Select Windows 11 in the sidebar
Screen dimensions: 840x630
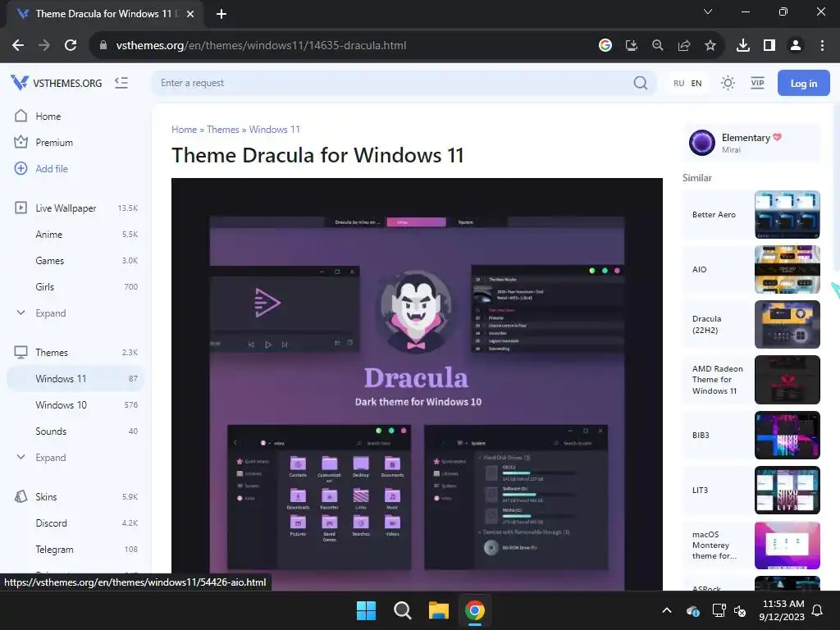coord(75,379)
